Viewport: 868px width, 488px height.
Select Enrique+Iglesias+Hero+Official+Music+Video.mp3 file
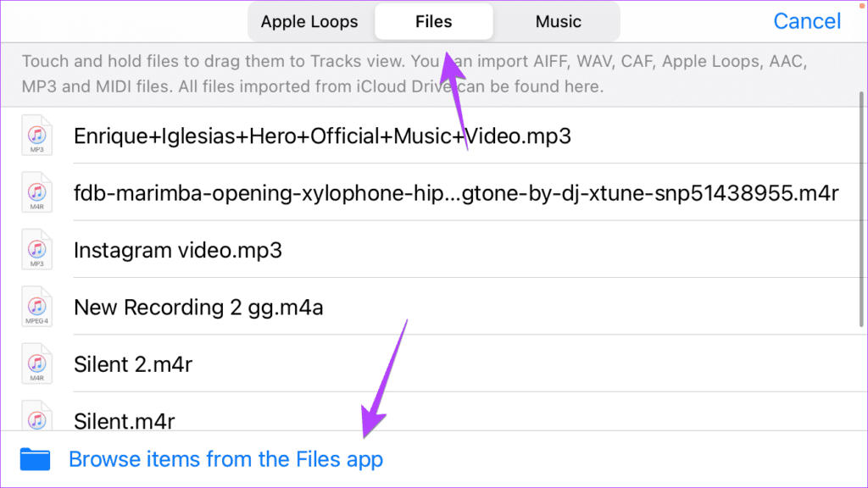(x=322, y=136)
